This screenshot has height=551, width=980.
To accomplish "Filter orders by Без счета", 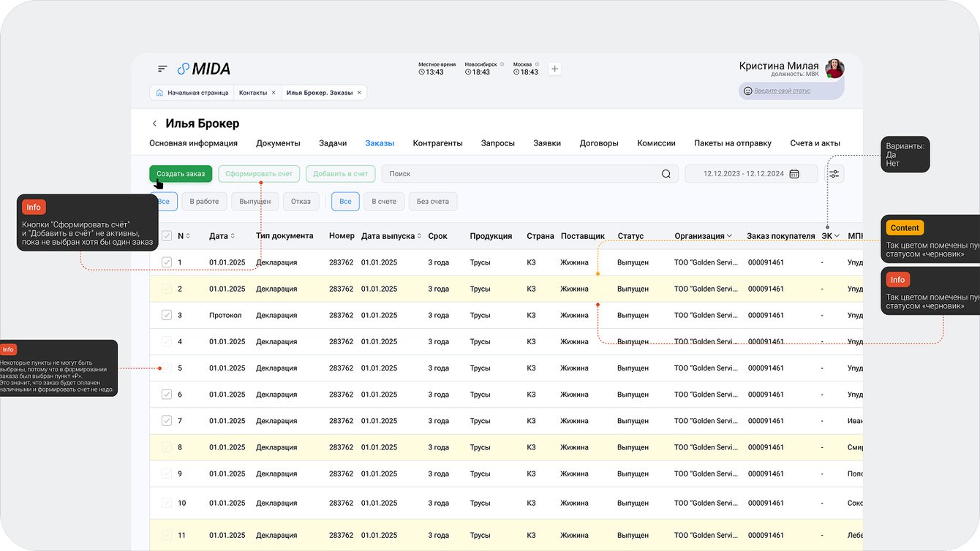I will click(x=433, y=202).
